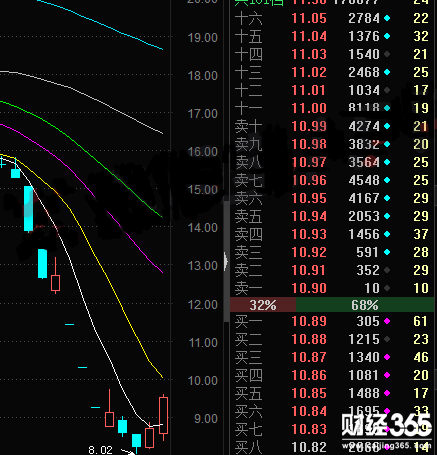The image size is (437, 455).
Task: Select the 卖五 ask price 10.94
Action: tap(309, 216)
